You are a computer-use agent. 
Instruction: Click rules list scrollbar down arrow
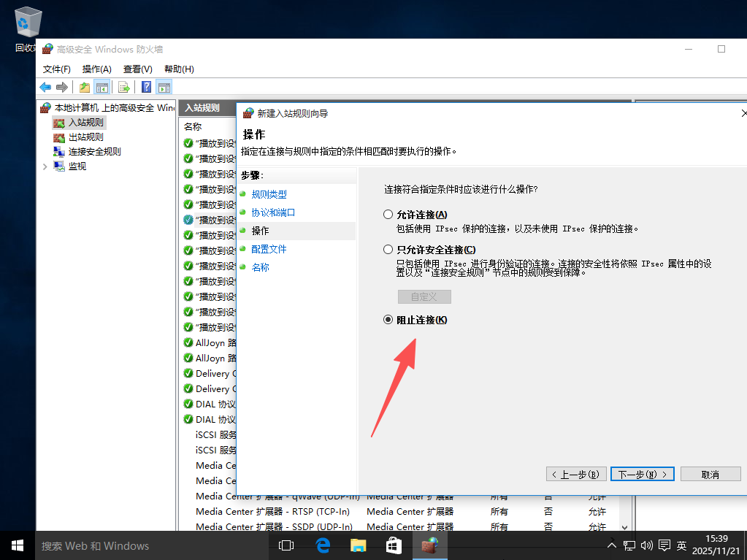click(x=624, y=527)
